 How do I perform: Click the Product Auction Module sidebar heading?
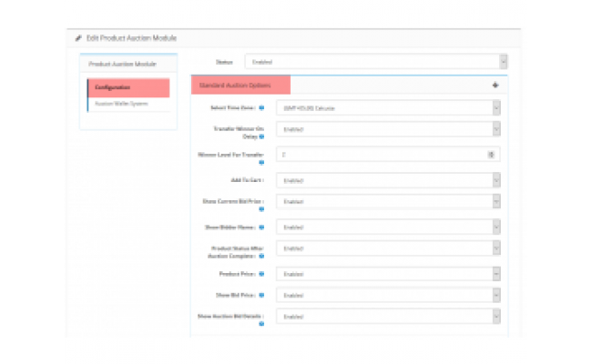(122, 64)
